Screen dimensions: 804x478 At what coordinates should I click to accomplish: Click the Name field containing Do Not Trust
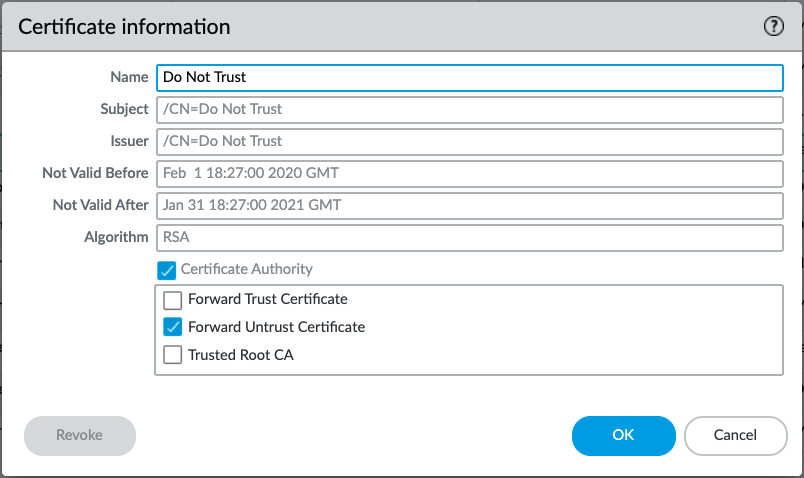(x=468, y=77)
